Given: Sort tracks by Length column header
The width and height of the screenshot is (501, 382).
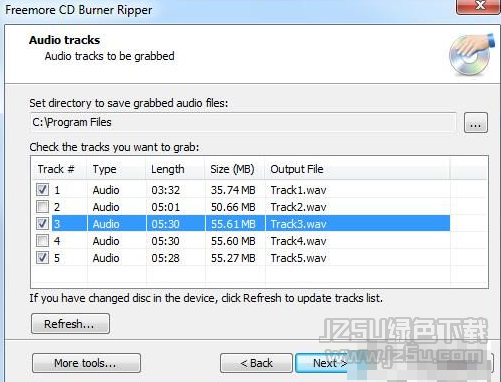Looking at the screenshot, I should click(175, 169).
